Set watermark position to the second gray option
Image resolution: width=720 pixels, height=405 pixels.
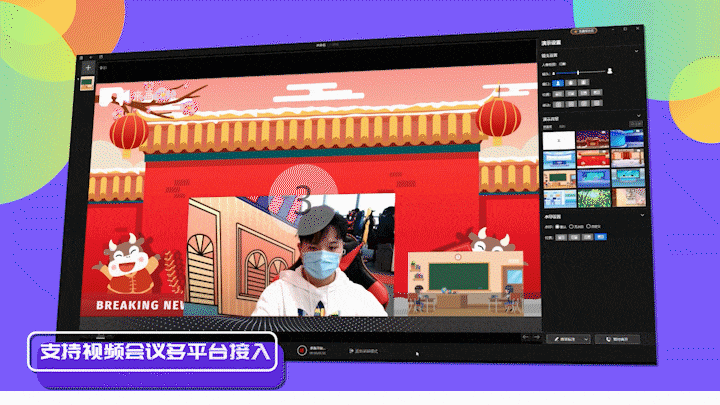coord(574,237)
